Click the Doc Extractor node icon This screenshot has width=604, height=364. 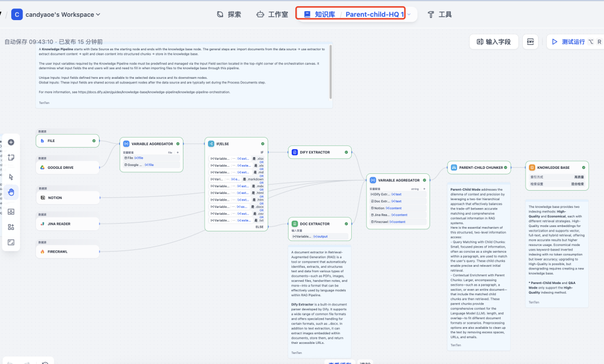[295, 224]
